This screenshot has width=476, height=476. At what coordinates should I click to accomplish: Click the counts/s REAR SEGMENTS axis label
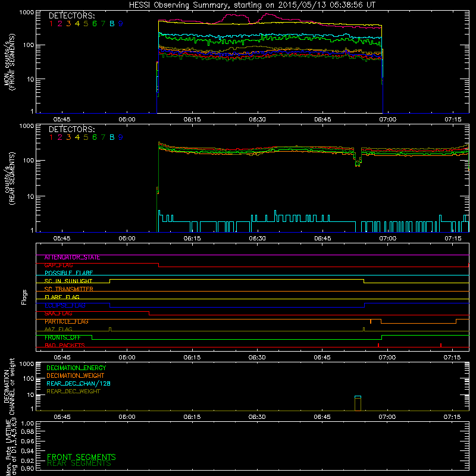(x=10, y=178)
